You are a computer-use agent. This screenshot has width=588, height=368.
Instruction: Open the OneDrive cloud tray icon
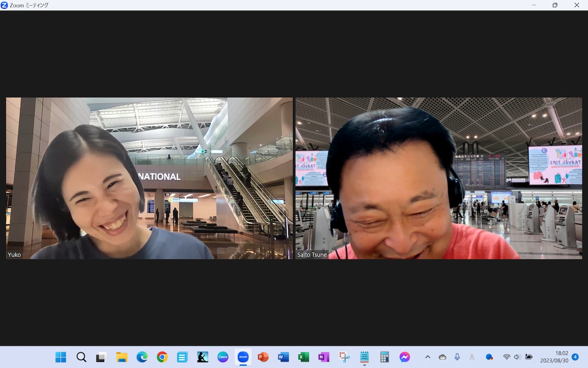click(442, 357)
